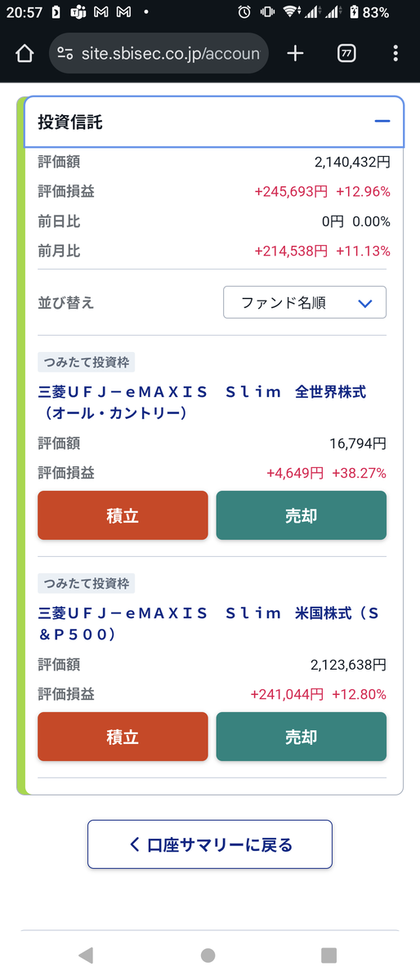Image resolution: width=420 pixels, height=980 pixels.
Task: Tap the Android recent apps square
Action: coord(329,955)
